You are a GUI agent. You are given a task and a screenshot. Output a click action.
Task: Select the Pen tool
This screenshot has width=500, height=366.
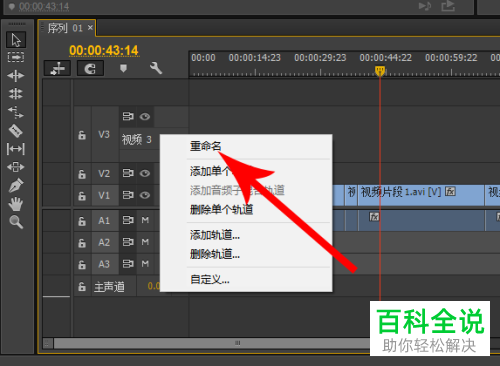(x=16, y=185)
